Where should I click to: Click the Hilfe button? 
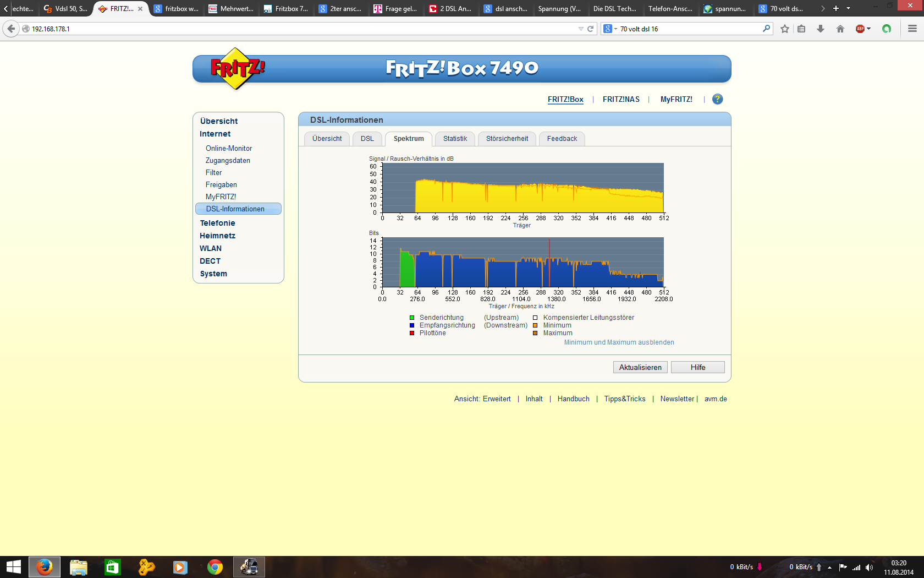coord(698,367)
